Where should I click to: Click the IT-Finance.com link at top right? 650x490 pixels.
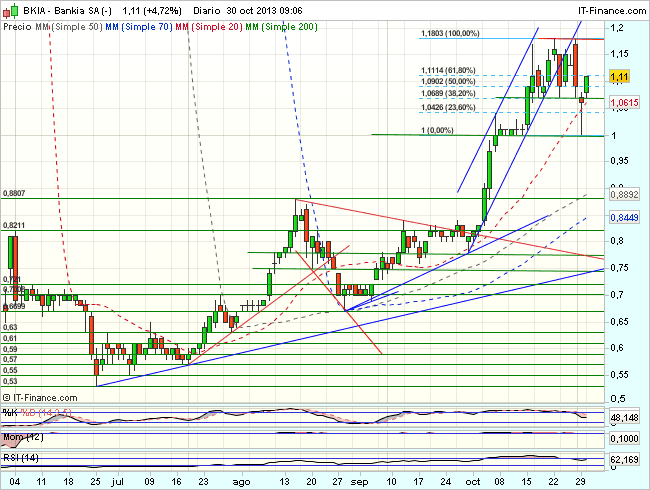pos(611,11)
